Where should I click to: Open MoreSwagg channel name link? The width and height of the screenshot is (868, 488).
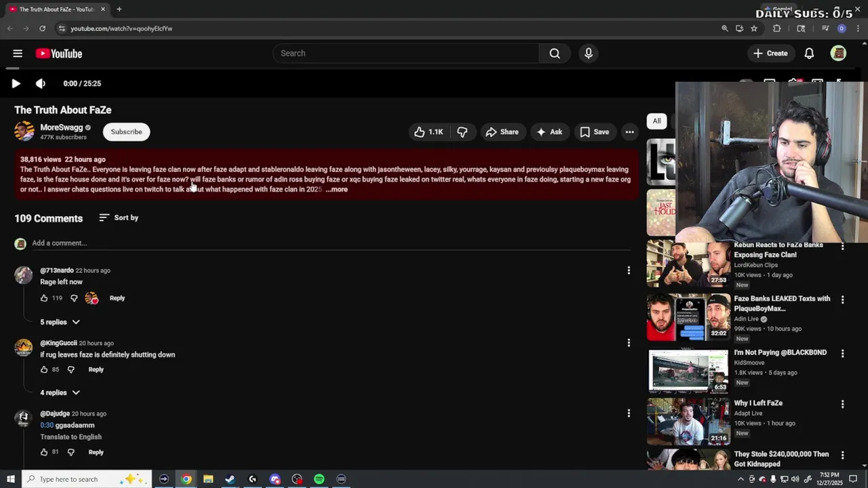[x=61, y=127]
